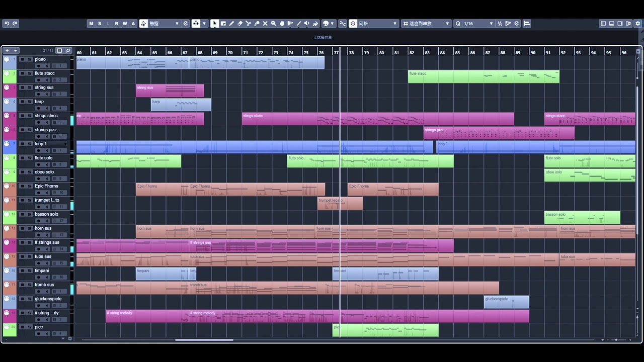Open add-track presets arrow next to plus

click(x=16, y=50)
